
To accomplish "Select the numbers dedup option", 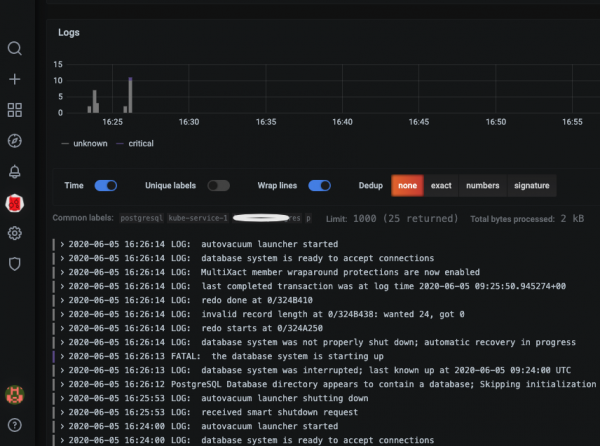I will click(482, 185).
